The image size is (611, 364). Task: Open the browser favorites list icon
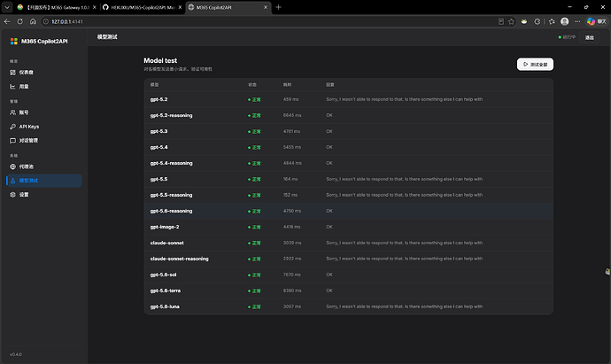click(552, 21)
